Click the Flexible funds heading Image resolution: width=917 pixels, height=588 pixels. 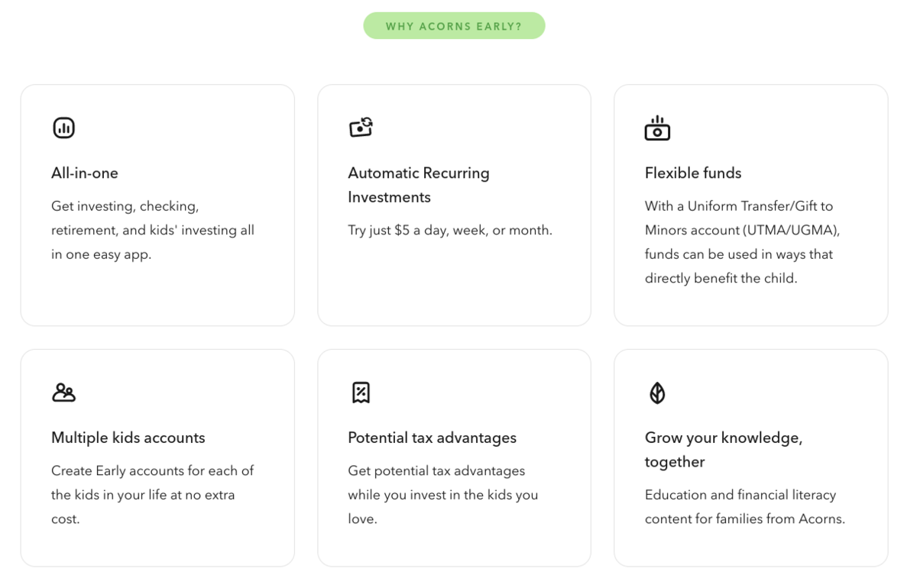[x=693, y=173]
